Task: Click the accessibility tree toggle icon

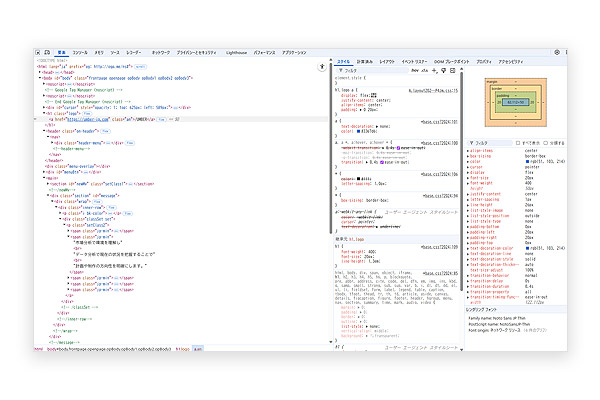Action: click(x=322, y=67)
